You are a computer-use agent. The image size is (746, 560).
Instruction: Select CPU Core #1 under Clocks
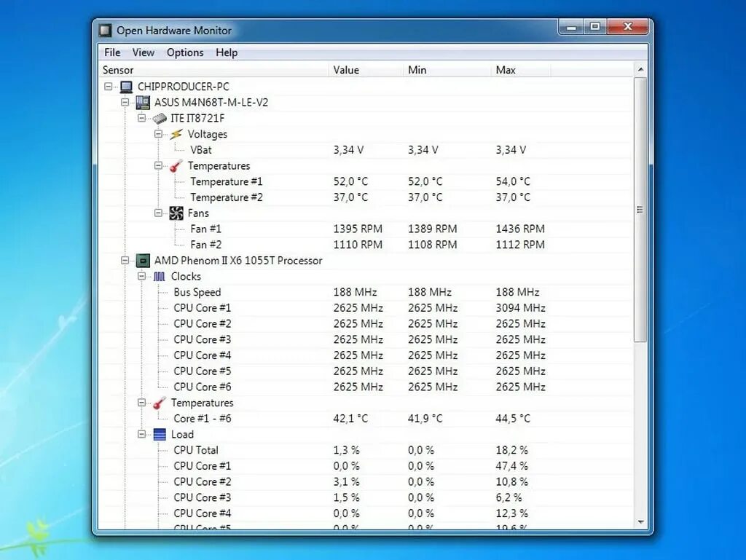tap(366, 308)
